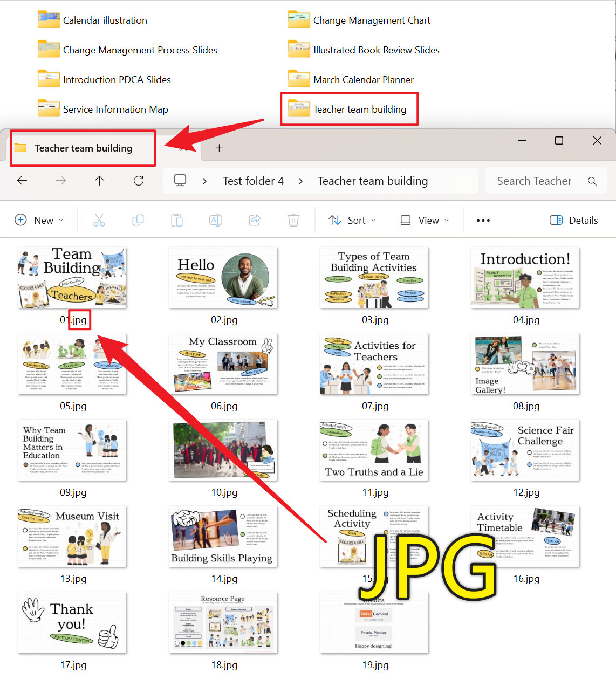Viewport: 616px width, 693px height.
Task: Click the search magnifier icon
Action: click(592, 181)
